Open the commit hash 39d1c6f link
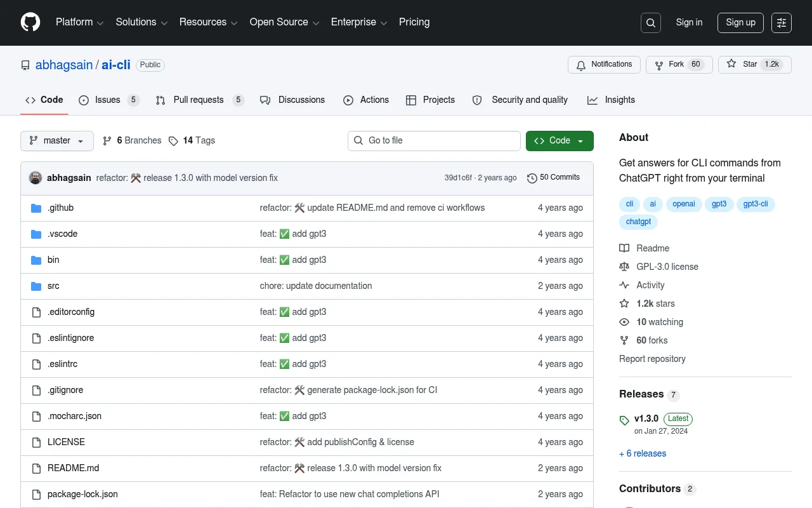 (x=458, y=178)
